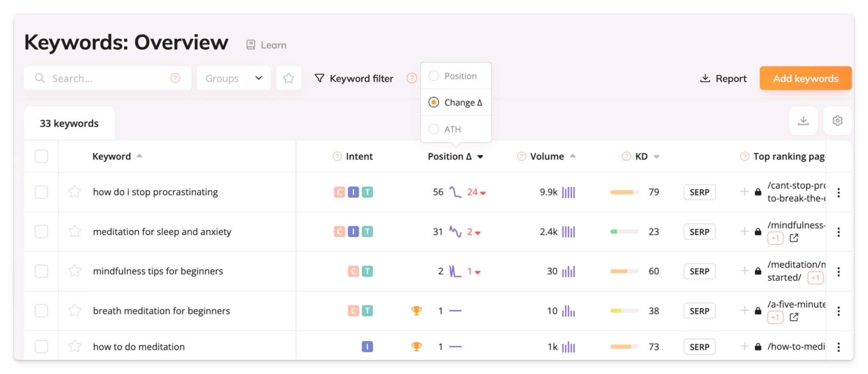Expand the Position Δ column dropdown arrow
Image resolution: width=868 pixels, height=374 pixels.
[x=480, y=157]
